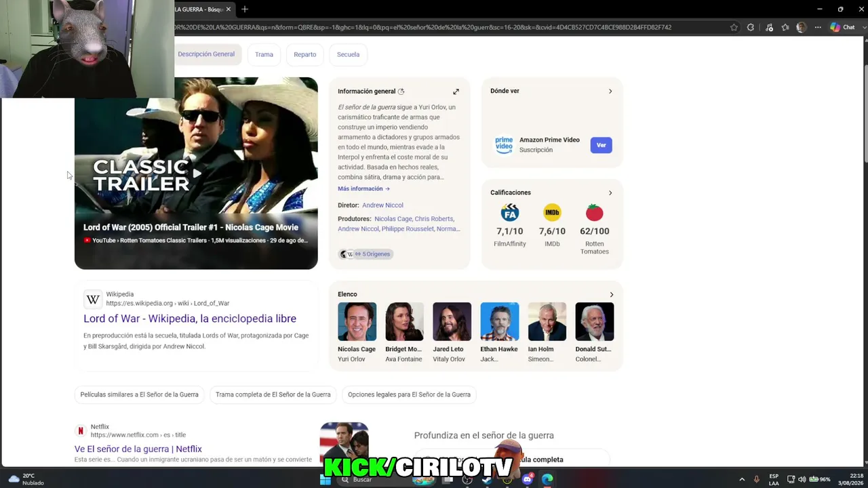The image size is (868, 488).
Task: Select Jared Leto cast photo
Action: [452, 321]
